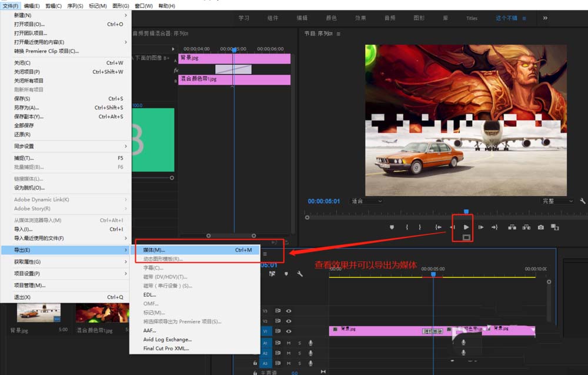Click the Comparison View icon in Program monitor
Viewport: 588px width, 375px height.
[554, 227]
